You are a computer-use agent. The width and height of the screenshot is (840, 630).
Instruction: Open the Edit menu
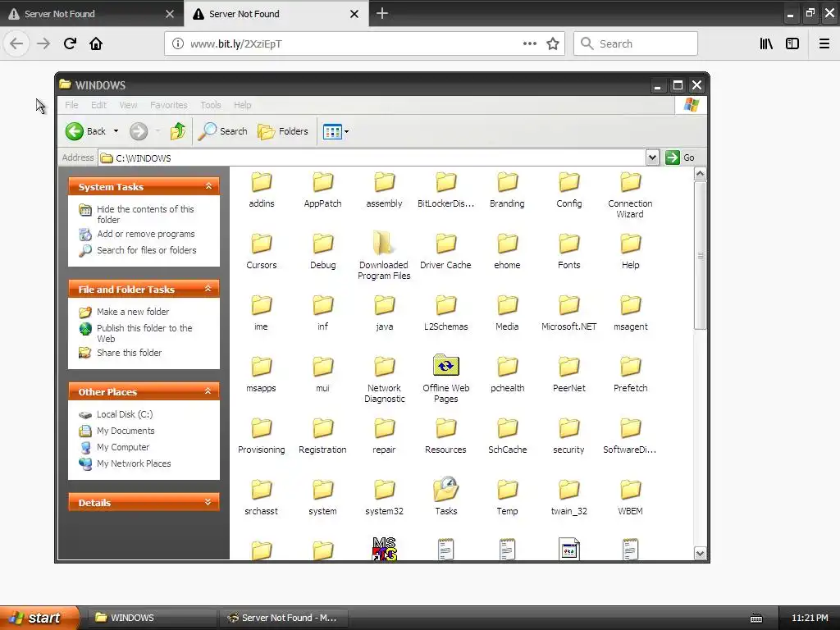coord(98,105)
